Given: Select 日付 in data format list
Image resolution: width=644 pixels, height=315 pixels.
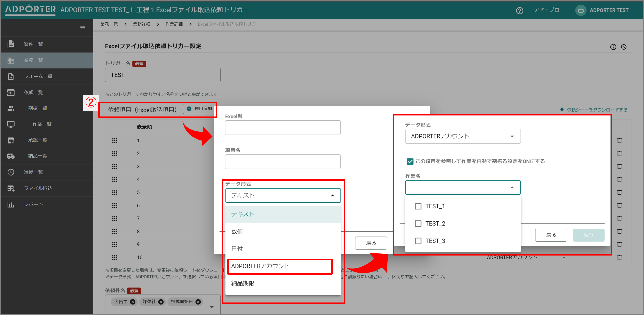Looking at the screenshot, I should coord(283,249).
